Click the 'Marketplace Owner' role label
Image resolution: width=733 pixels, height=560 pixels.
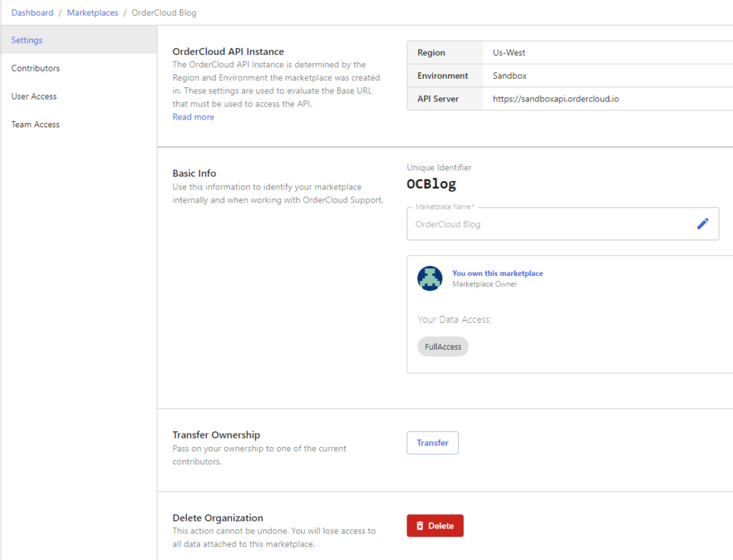click(485, 284)
